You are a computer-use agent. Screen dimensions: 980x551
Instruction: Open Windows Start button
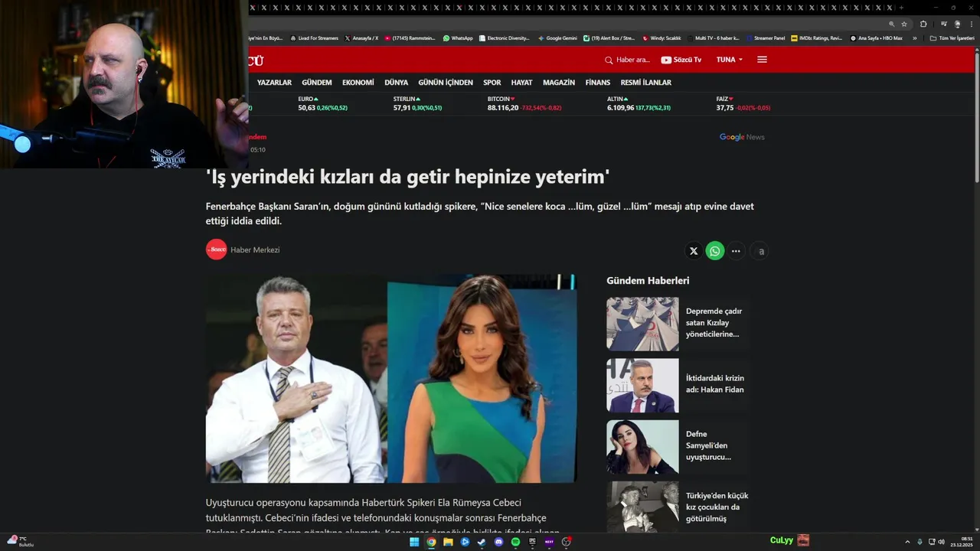(414, 542)
